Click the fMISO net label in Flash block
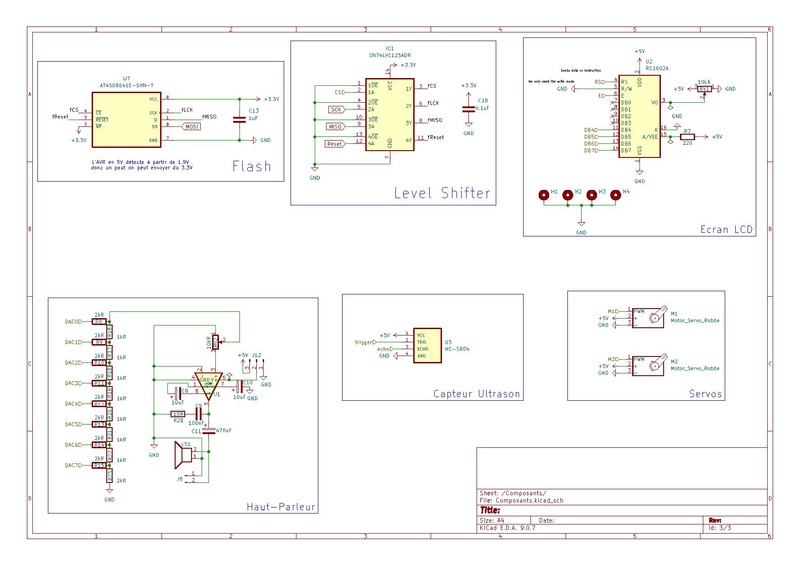Image resolution: width=800 pixels, height=566 pixels. click(209, 117)
